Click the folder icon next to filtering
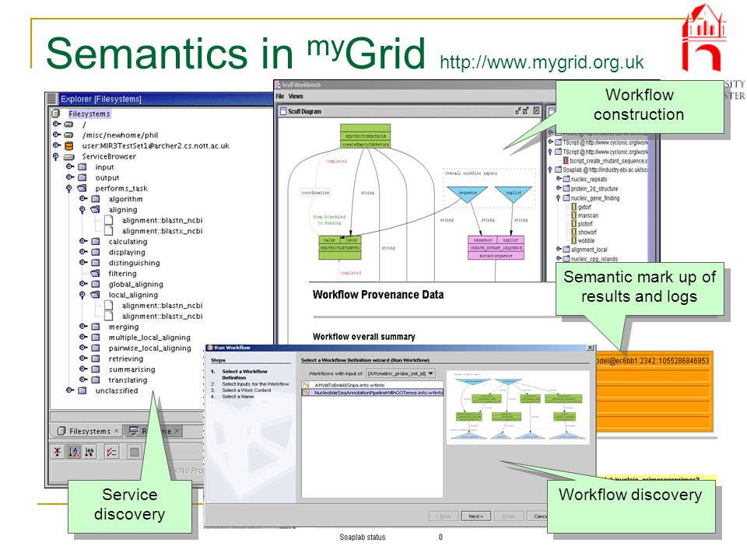The height and width of the screenshot is (560, 747). point(96,273)
